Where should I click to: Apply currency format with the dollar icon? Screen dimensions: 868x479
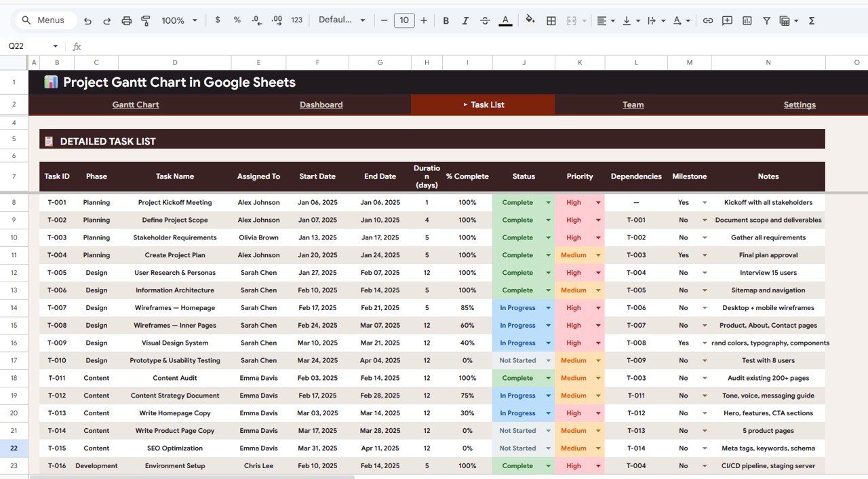[218, 20]
